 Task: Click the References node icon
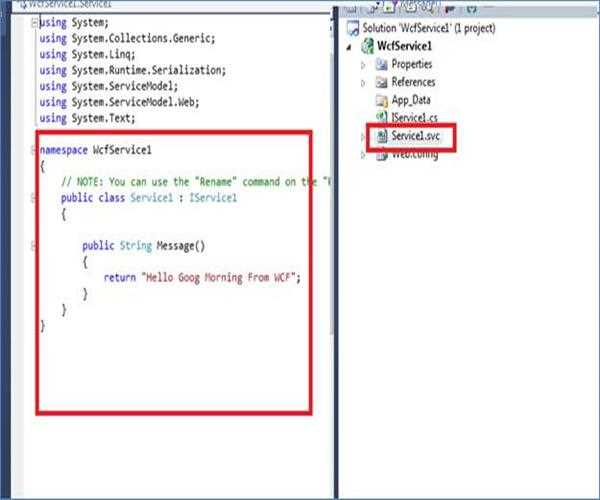tap(381, 82)
